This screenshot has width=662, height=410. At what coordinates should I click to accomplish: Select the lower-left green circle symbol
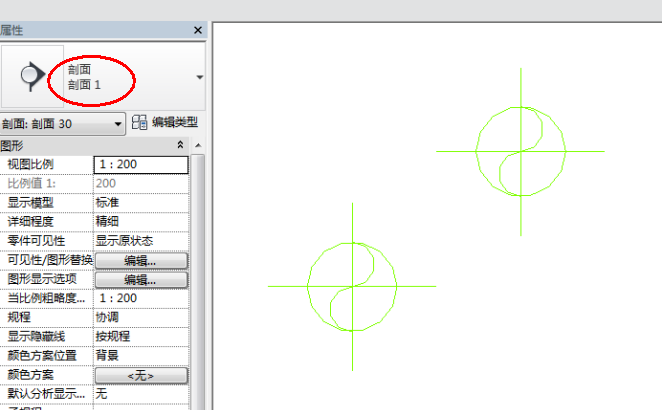352,286
